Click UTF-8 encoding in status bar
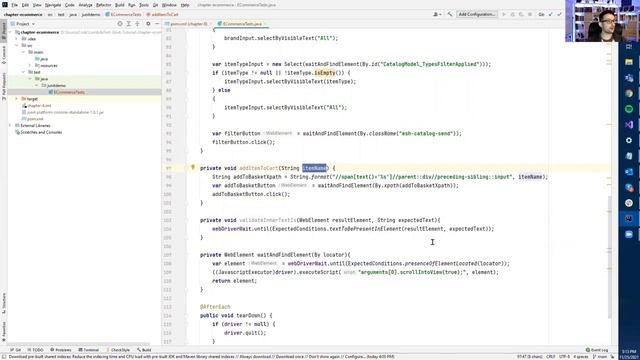 564,356
